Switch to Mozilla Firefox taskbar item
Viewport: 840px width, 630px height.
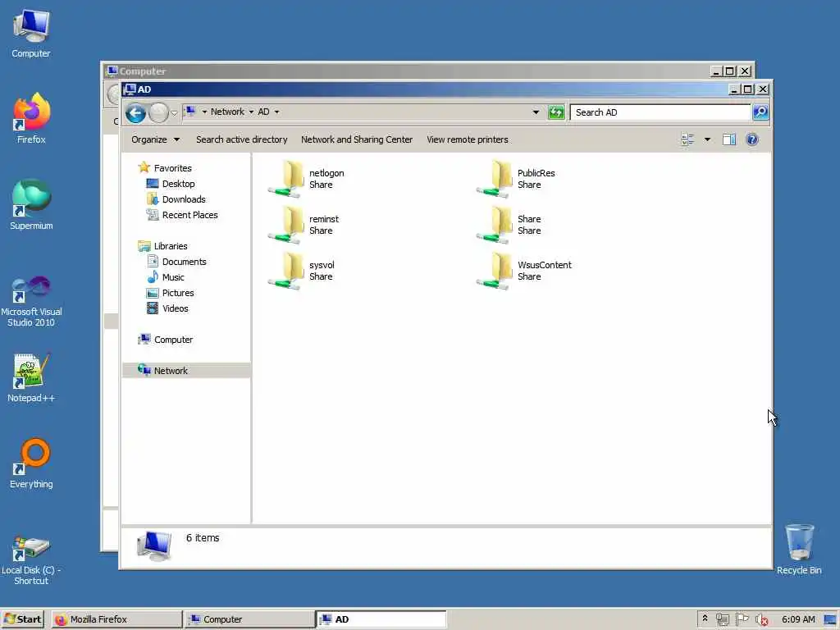coord(116,619)
